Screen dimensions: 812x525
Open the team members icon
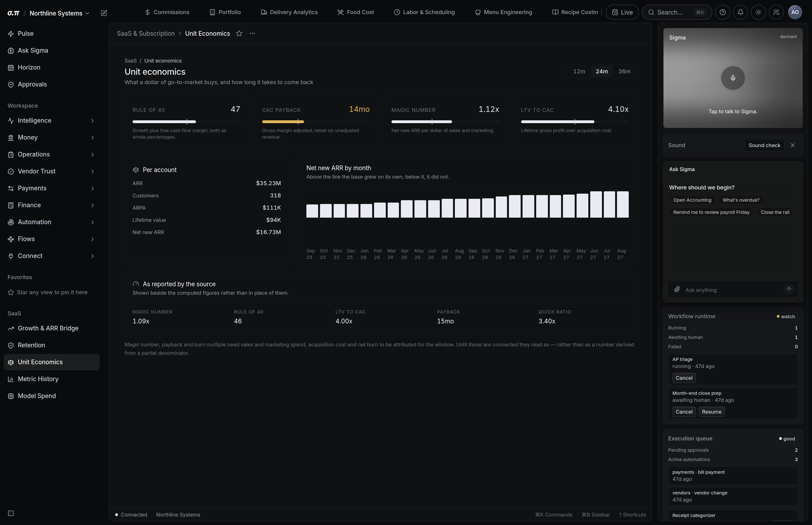pos(776,12)
